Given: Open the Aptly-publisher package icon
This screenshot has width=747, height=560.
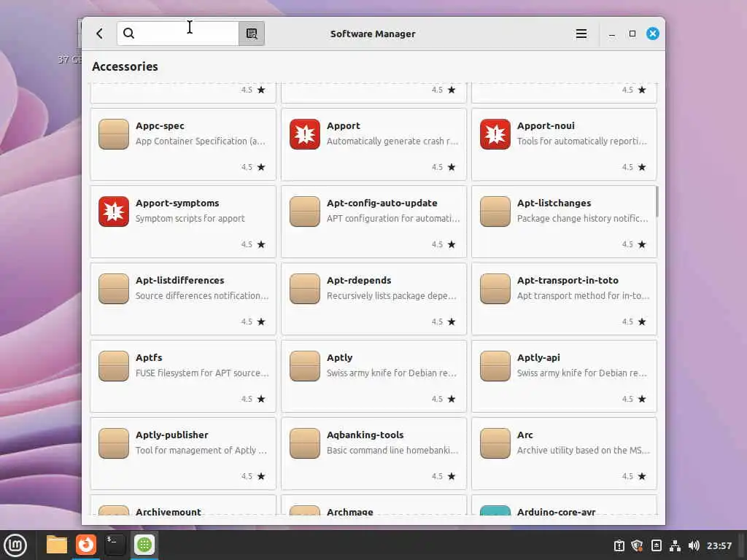Looking at the screenshot, I should (114, 443).
